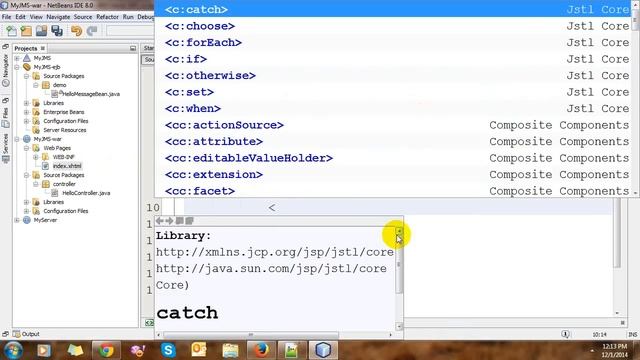Show hidden icons in the system tray
640x360 pixels.
pos(592,351)
